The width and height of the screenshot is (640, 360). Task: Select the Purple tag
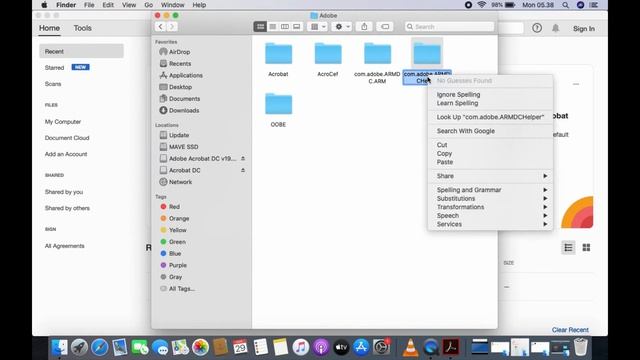pyautogui.click(x=177, y=265)
